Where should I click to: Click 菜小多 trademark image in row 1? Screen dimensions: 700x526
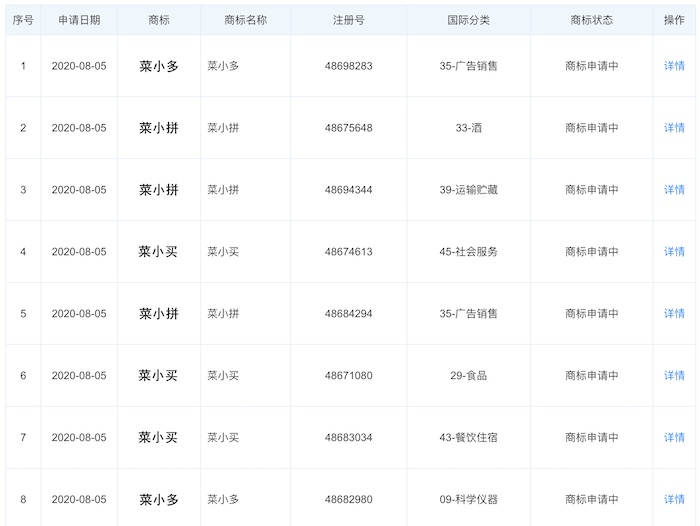158,66
